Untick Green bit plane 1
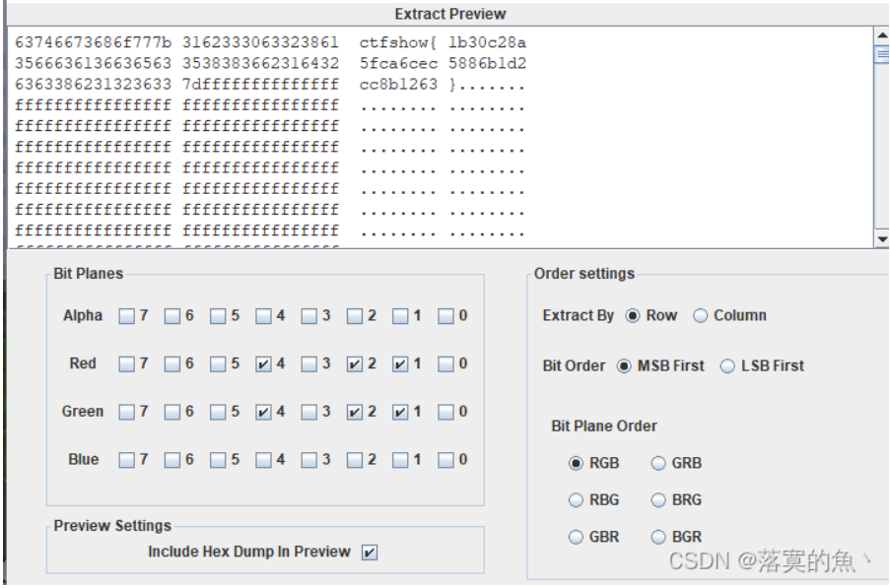890x588 pixels. (400, 412)
